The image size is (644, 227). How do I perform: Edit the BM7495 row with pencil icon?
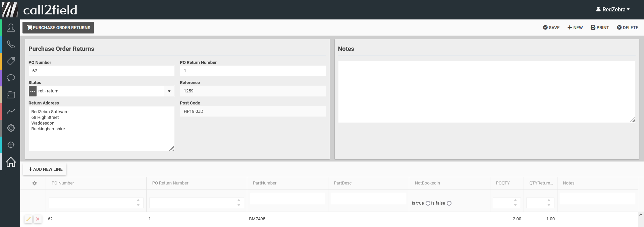[29, 219]
